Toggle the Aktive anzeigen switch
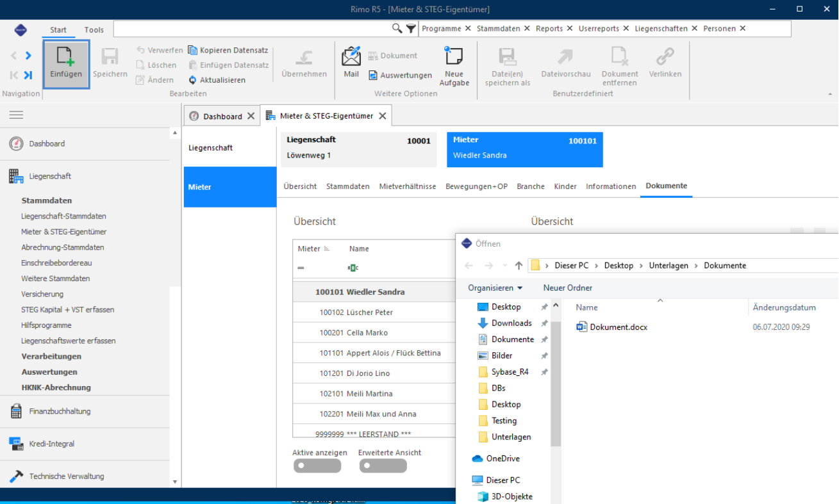 coord(317,466)
